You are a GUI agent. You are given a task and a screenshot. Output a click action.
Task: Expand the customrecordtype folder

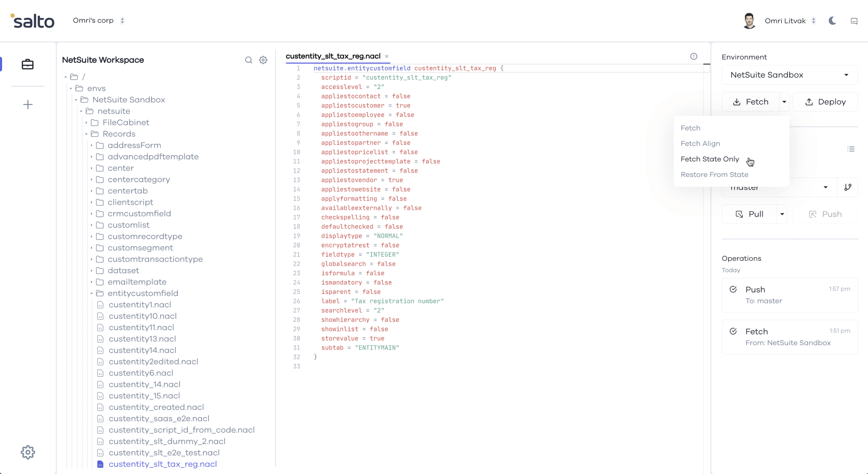pyautogui.click(x=91, y=237)
